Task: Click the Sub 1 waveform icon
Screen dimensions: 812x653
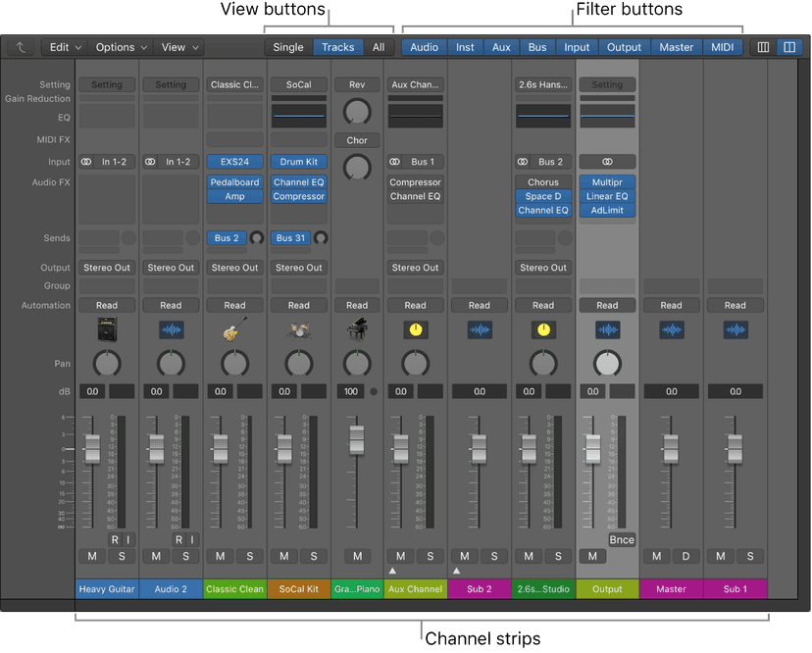Action: 736,329
